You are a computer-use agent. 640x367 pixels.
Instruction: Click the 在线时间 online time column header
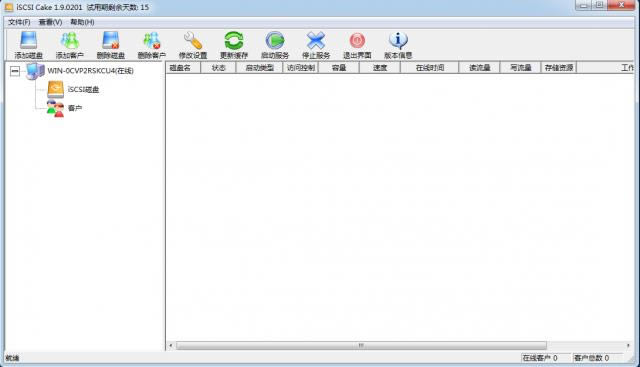430,68
